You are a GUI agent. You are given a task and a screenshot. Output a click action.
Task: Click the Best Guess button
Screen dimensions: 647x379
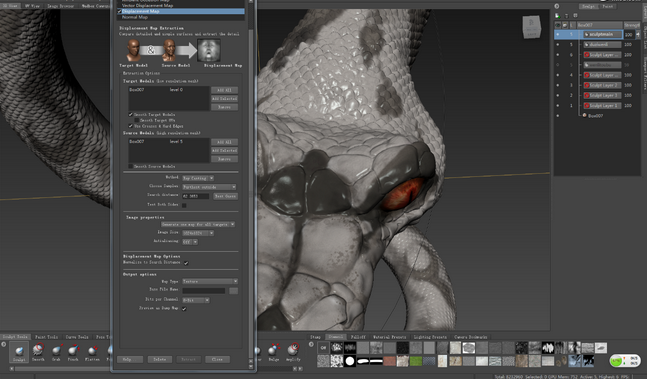coord(225,196)
